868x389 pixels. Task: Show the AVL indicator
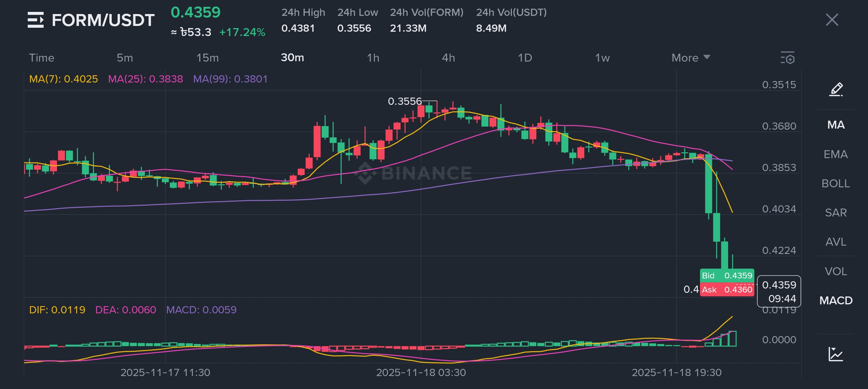click(x=836, y=242)
